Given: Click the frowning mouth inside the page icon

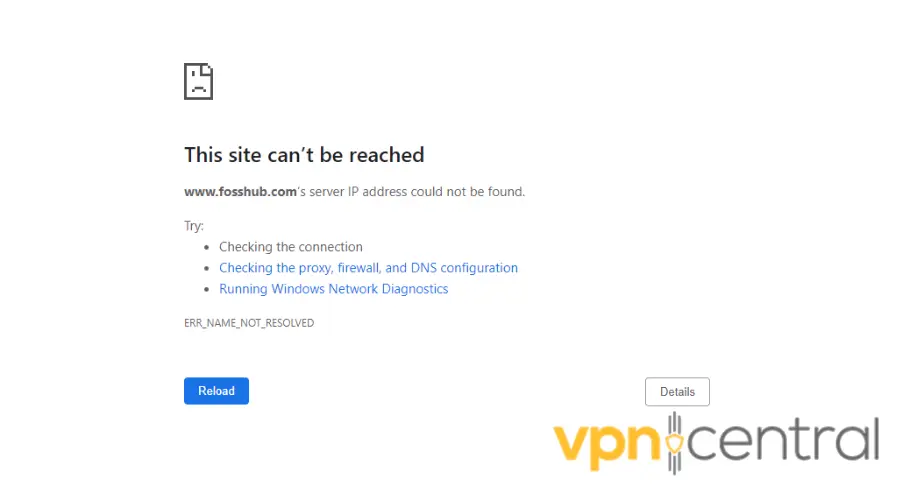Looking at the screenshot, I should [x=199, y=89].
